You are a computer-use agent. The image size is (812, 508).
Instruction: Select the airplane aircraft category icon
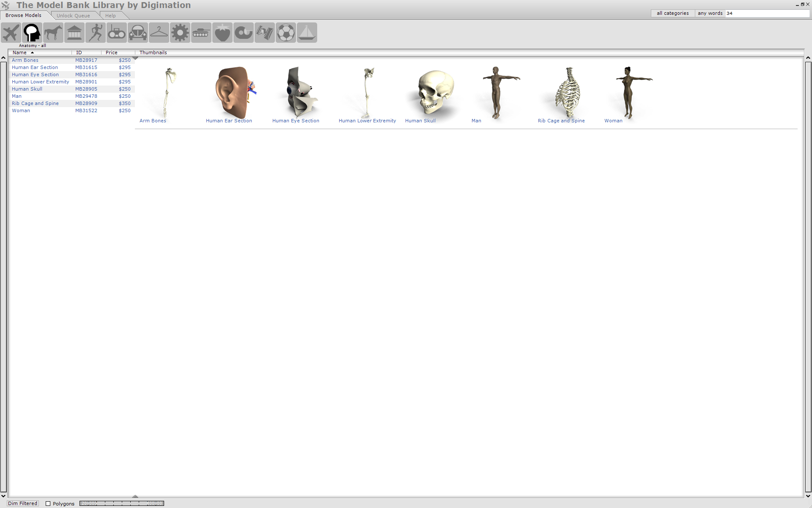tap(11, 33)
